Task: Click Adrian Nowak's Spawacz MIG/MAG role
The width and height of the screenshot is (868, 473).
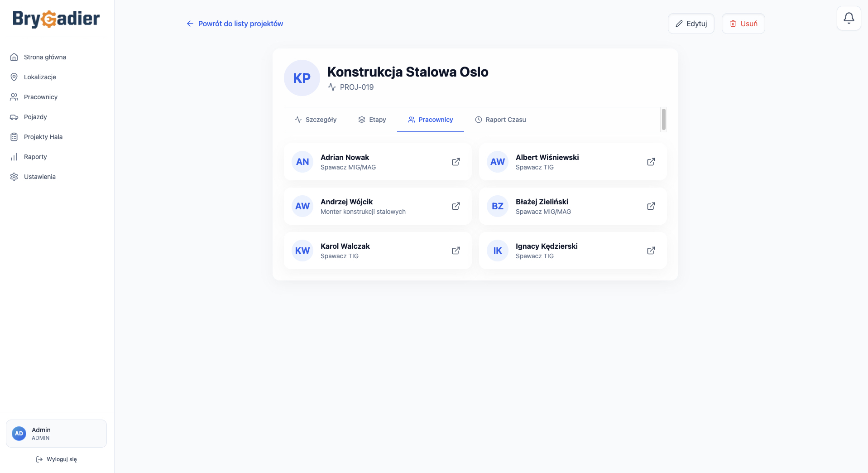Action: 348,167
